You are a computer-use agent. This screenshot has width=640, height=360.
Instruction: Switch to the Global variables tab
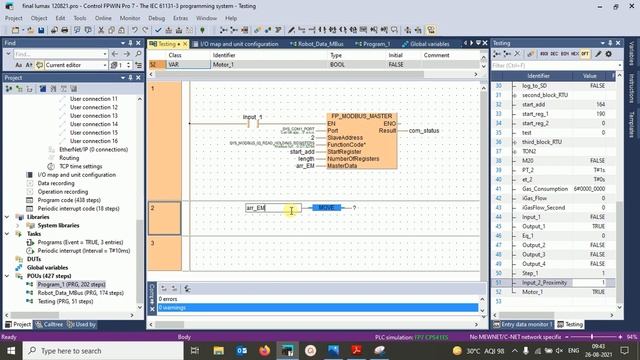pos(426,44)
